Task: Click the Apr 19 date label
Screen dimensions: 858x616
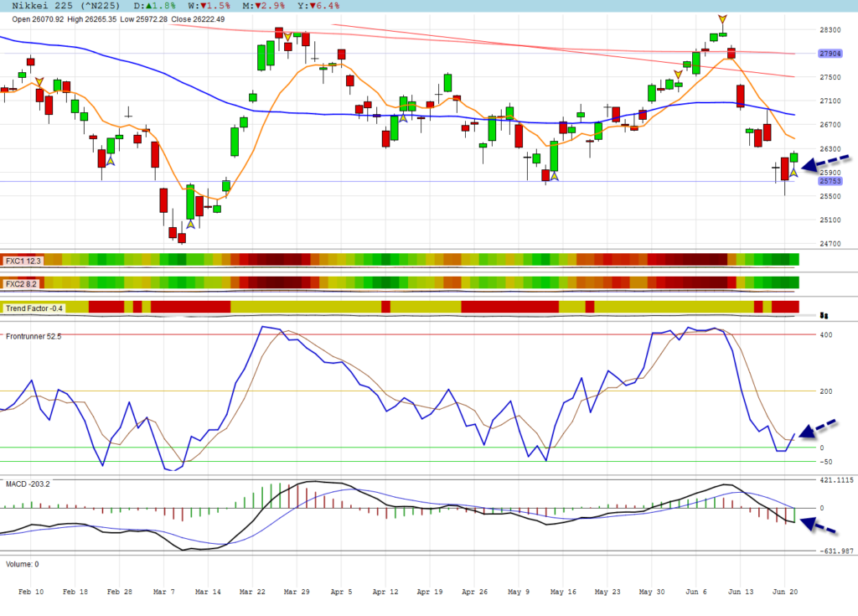Action: (x=430, y=592)
